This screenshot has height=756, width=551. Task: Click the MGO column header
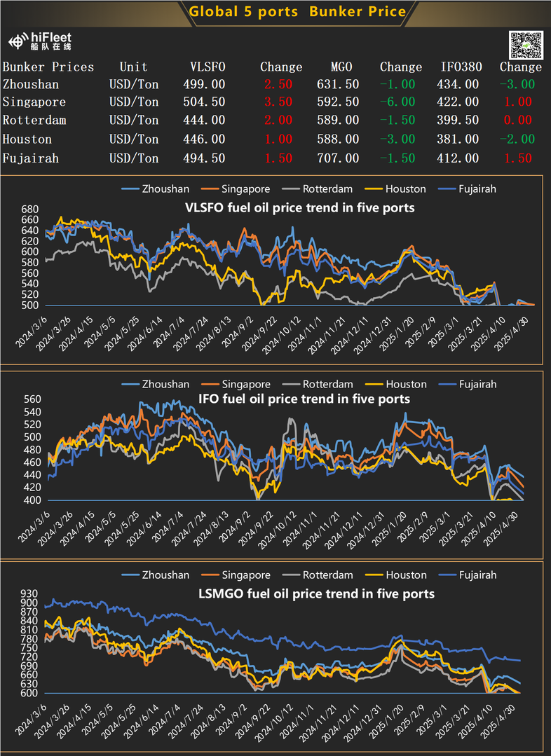click(341, 67)
